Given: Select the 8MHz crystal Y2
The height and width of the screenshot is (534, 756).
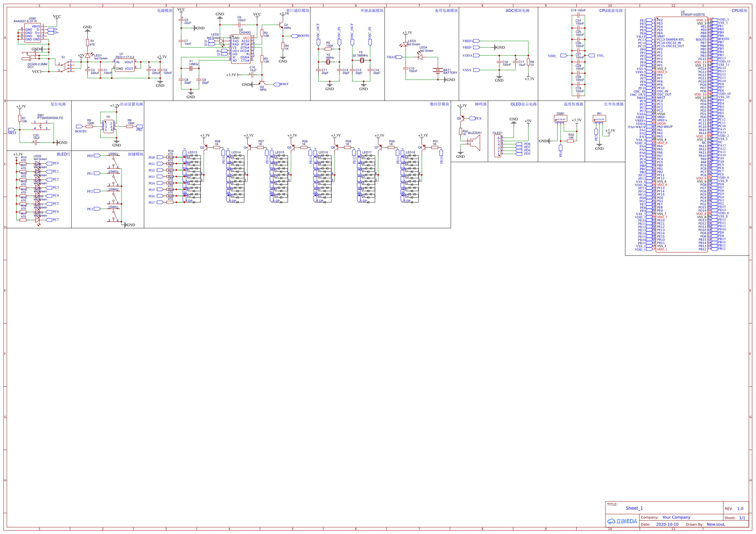Looking at the screenshot, I should pos(328,62).
